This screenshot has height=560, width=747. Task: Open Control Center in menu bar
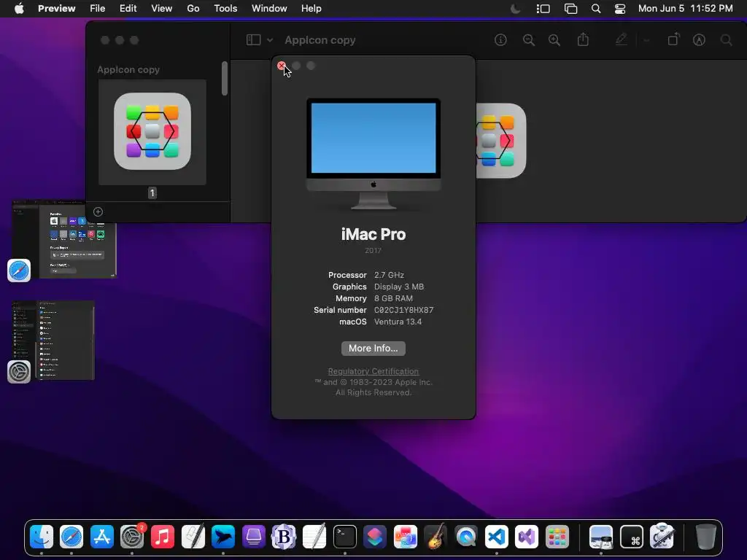point(620,9)
